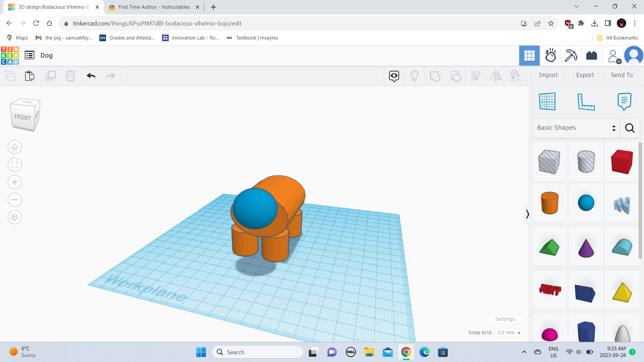Image resolution: width=644 pixels, height=362 pixels.
Task: Select the Group tool
Action: [x=435, y=76]
